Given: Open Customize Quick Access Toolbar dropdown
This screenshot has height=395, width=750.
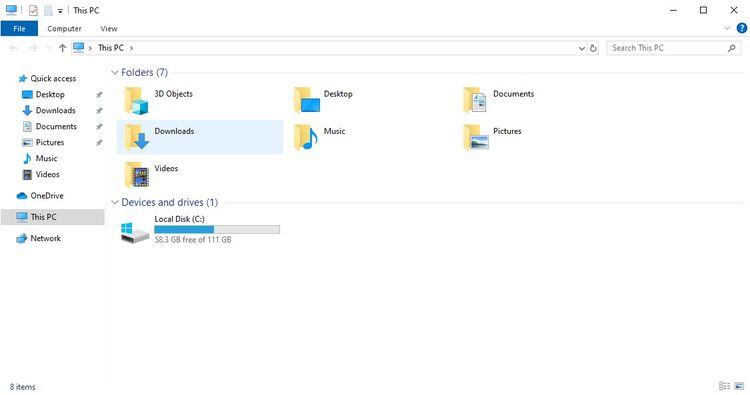Looking at the screenshot, I should tap(60, 11).
